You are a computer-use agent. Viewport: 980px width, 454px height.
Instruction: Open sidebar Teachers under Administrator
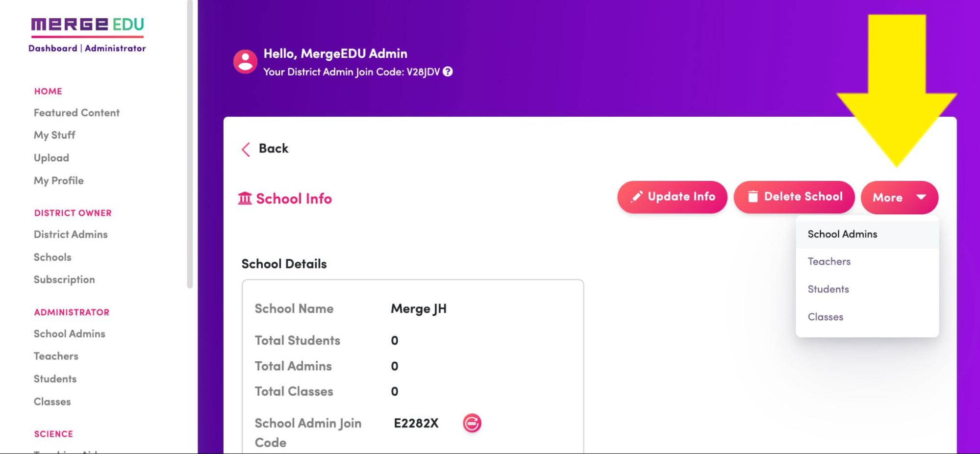pyautogui.click(x=56, y=356)
